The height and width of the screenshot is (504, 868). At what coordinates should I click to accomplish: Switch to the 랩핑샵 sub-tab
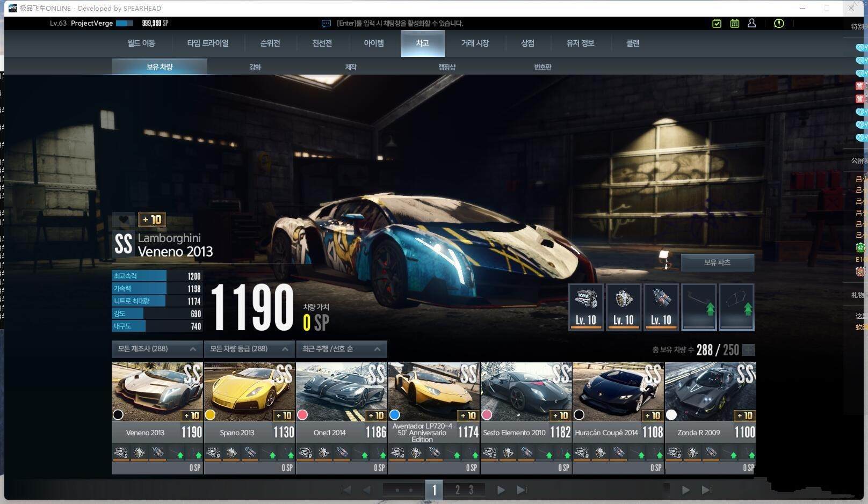click(447, 67)
